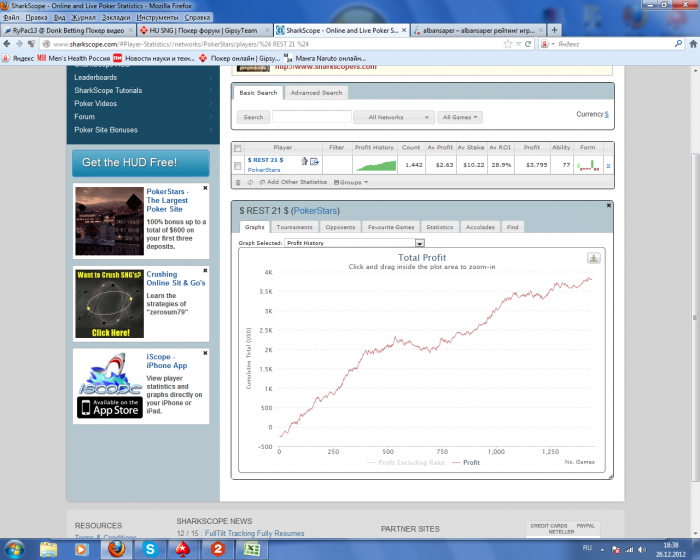Click the vertical page scrollbar

click(x=695, y=317)
